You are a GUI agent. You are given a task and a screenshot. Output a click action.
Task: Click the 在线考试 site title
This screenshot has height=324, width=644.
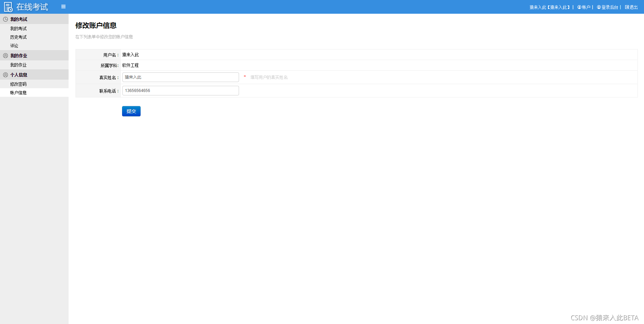32,7
